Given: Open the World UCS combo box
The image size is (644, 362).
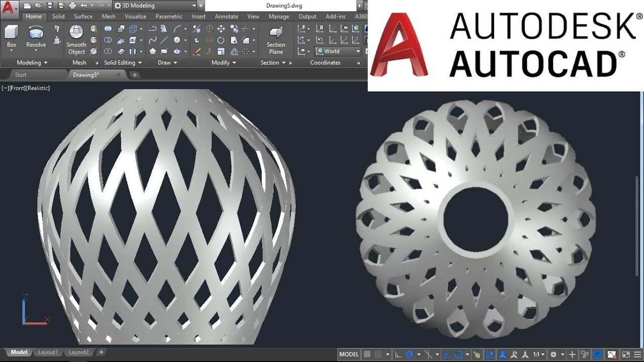Looking at the screenshot, I should (338, 51).
